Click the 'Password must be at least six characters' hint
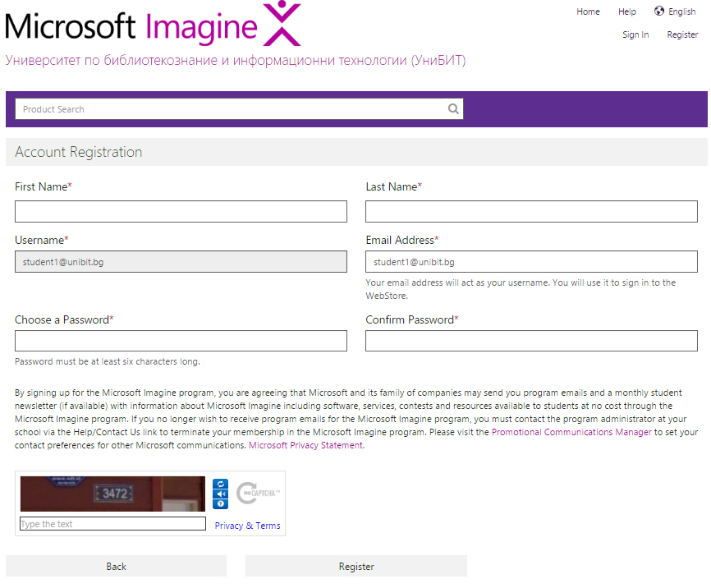This screenshot has height=588, width=711. tap(108, 361)
